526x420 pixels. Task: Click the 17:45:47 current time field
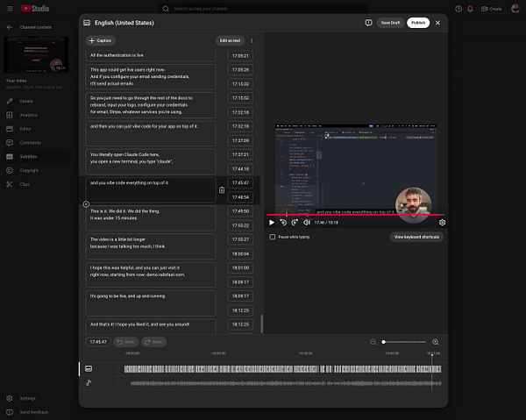tap(98, 342)
